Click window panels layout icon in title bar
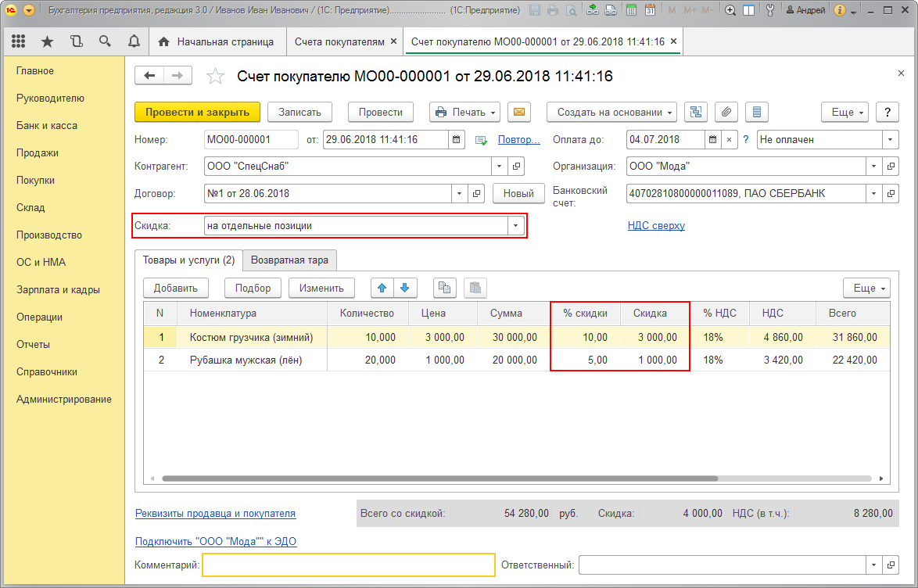The height and width of the screenshot is (588, 918). tap(749, 10)
